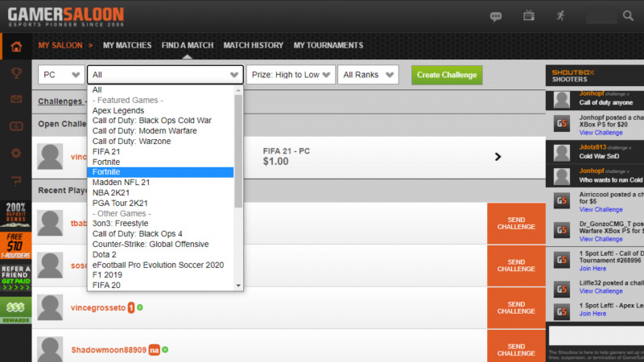Open the chat bubble icon in header
This screenshot has width=644, height=362.
496,16
